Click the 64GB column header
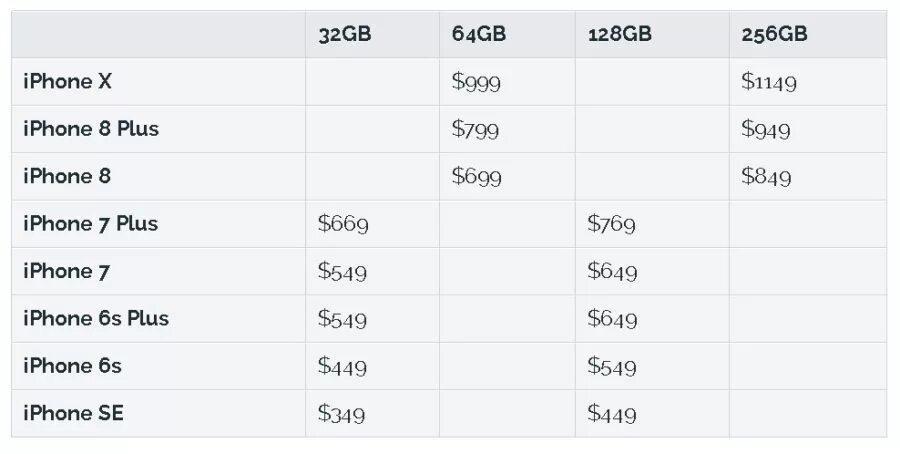Viewport: 900px width, 454px height. click(x=479, y=34)
